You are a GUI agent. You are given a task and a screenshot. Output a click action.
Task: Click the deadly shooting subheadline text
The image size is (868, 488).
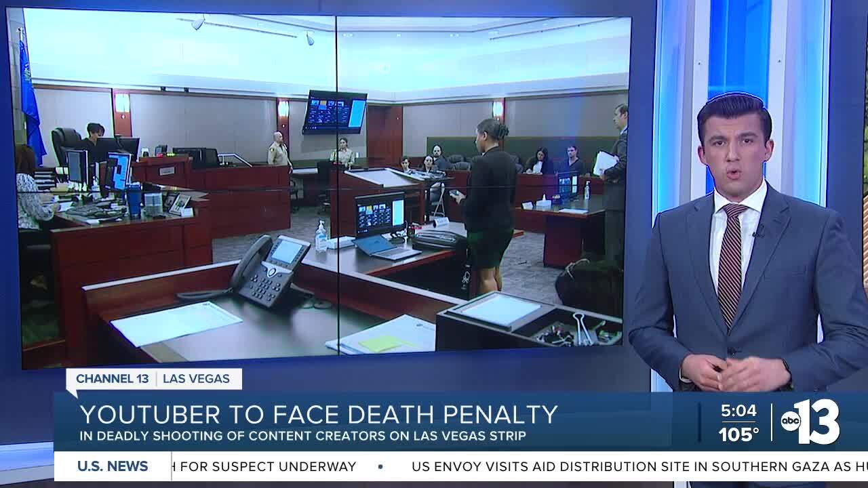(x=302, y=436)
